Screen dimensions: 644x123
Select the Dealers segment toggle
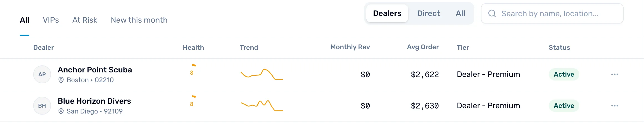tap(387, 13)
